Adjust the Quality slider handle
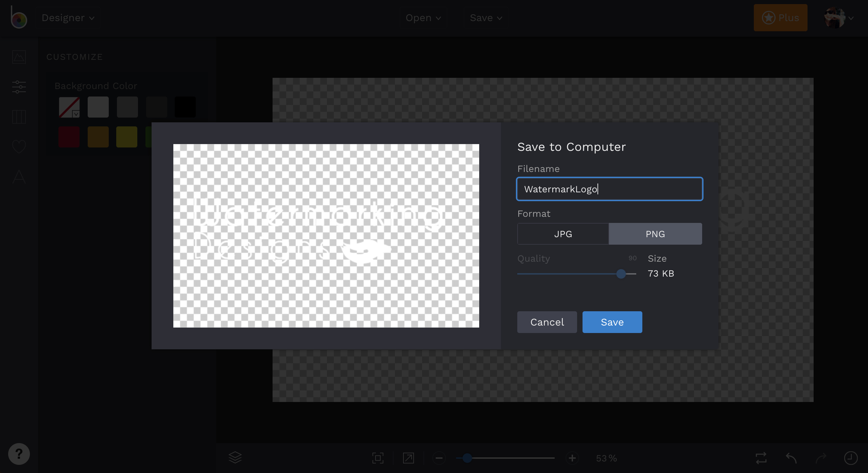This screenshot has height=473, width=868. point(621,274)
